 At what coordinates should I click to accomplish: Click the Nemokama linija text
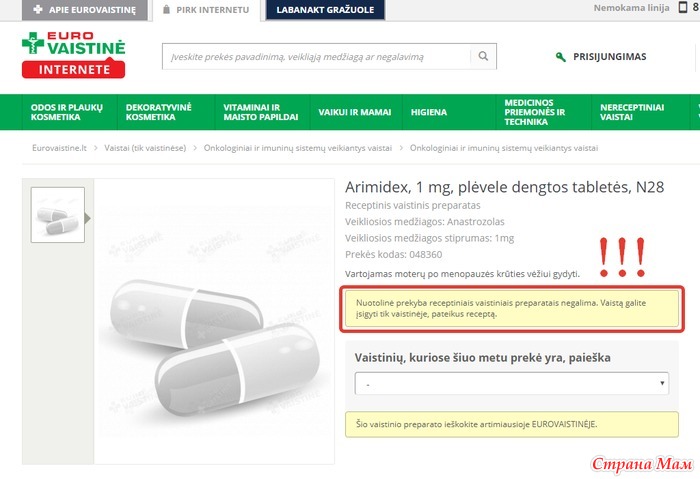pyautogui.click(x=631, y=8)
